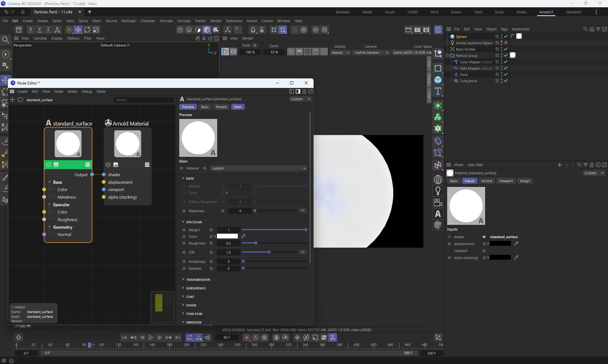Click the Camera object icon in sidebar
608x364 pixels.
click(438, 202)
